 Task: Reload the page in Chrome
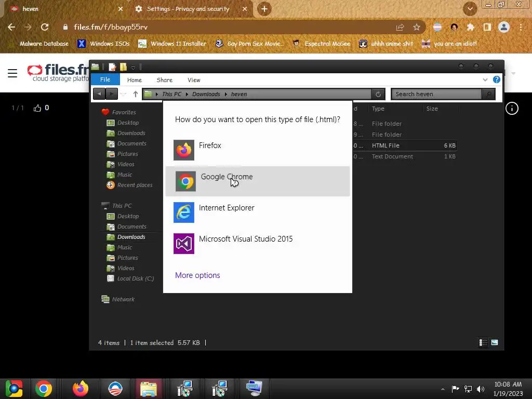[x=45, y=27]
